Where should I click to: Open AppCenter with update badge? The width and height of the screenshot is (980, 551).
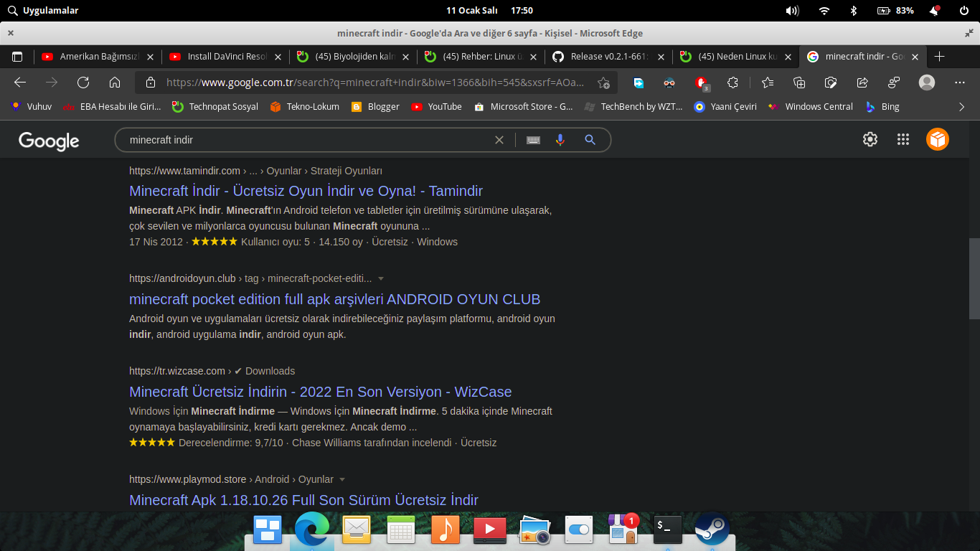[x=623, y=529]
